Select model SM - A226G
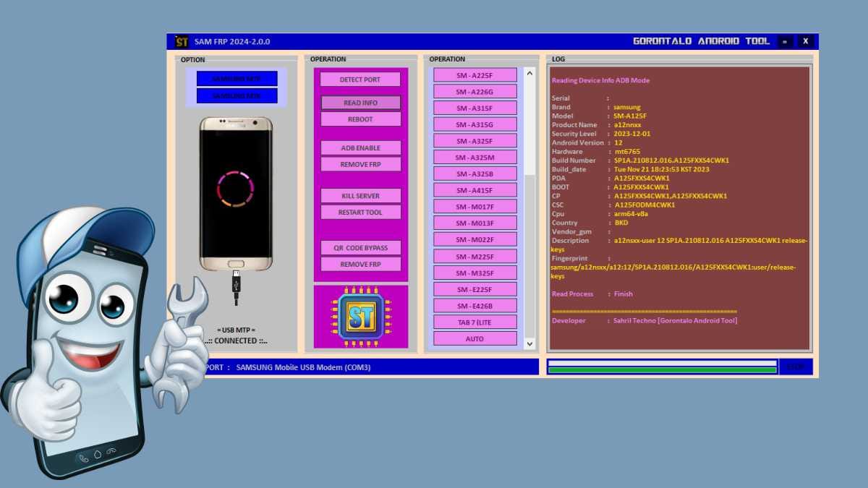Screen dimensions: 868x488 click(x=475, y=92)
